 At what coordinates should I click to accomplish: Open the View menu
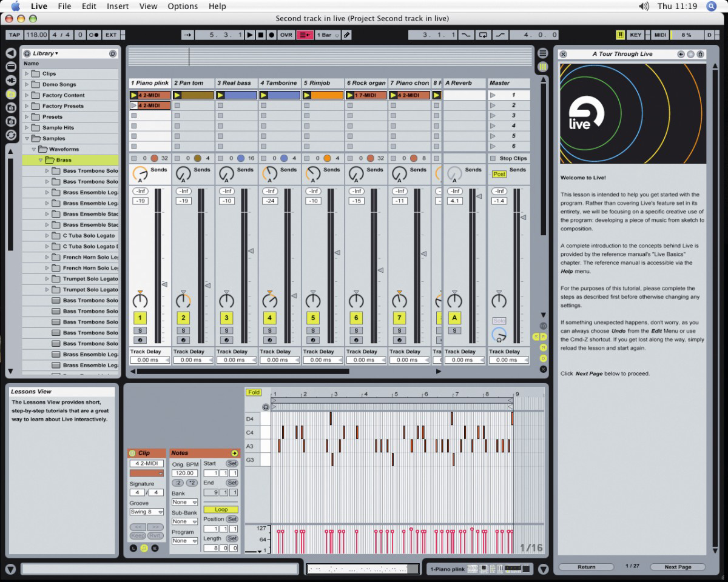point(148,6)
